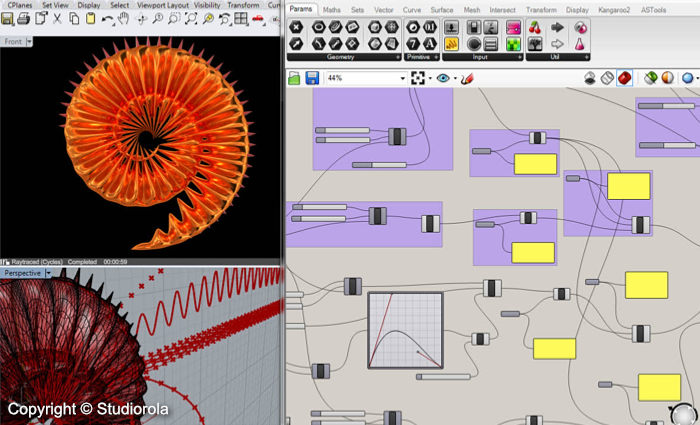The image size is (700, 425).
Task: Click the Perspective viewport title label
Action: point(23,273)
